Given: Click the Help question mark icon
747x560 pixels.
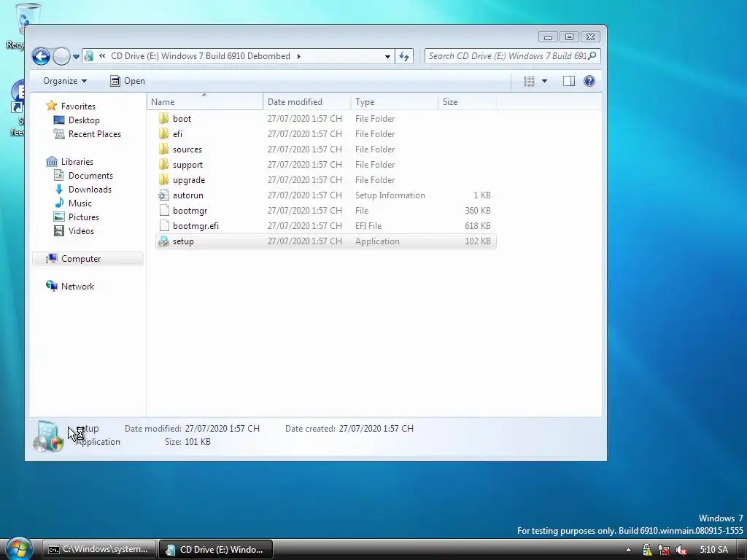Looking at the screenshot, I should [589, 81].
